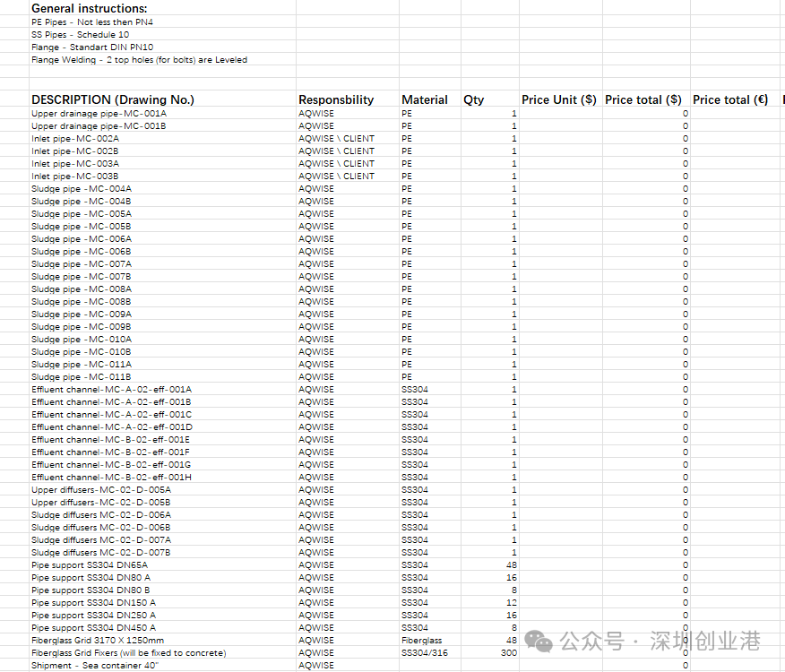Select the 'Price total ($)' header cell
785x672 pixels.
point(646,99)
